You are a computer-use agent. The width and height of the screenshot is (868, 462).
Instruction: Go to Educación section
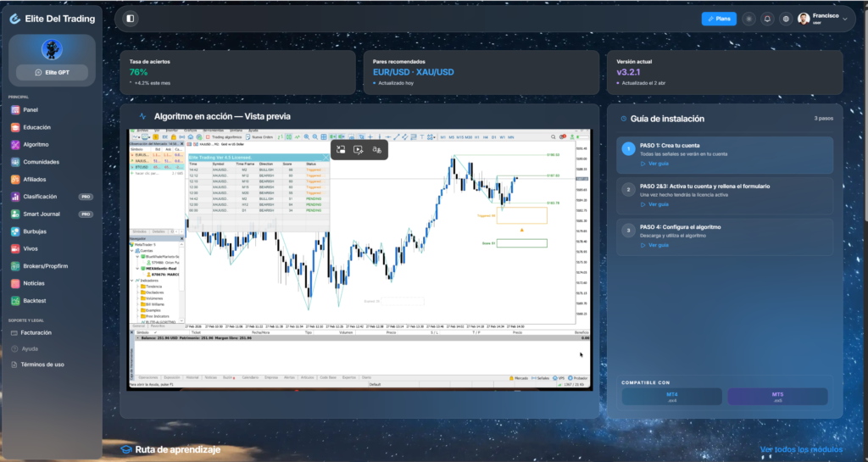click(x=51, y=127)
